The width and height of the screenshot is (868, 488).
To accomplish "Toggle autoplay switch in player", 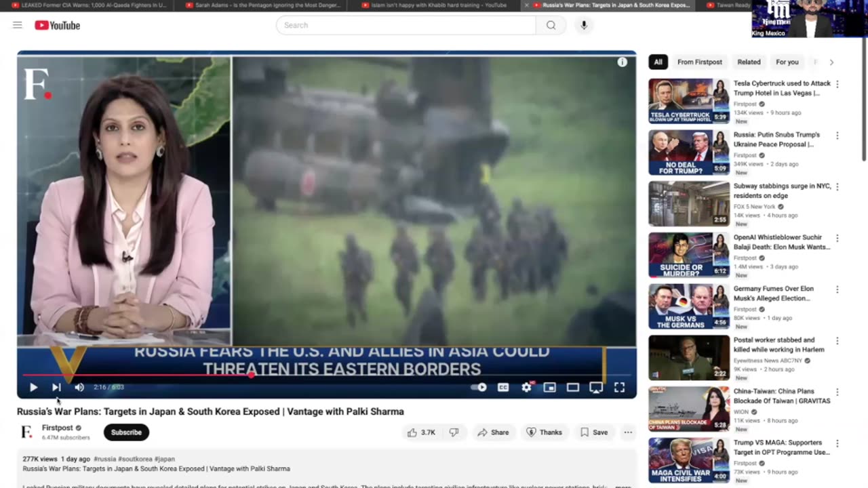I will (x=479, y=387).
